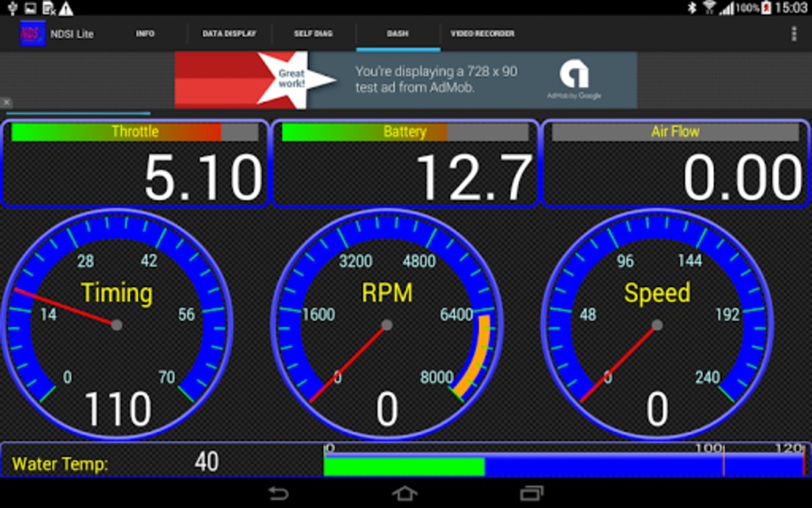Tap the Android back navigation icon
Screen dimensions: 812x508
coord(278,493)
